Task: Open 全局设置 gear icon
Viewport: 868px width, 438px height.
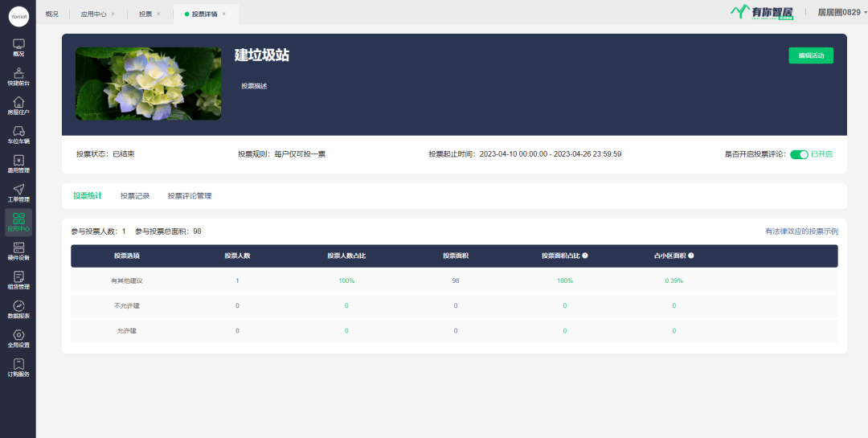Action: [x=18, y=338]
